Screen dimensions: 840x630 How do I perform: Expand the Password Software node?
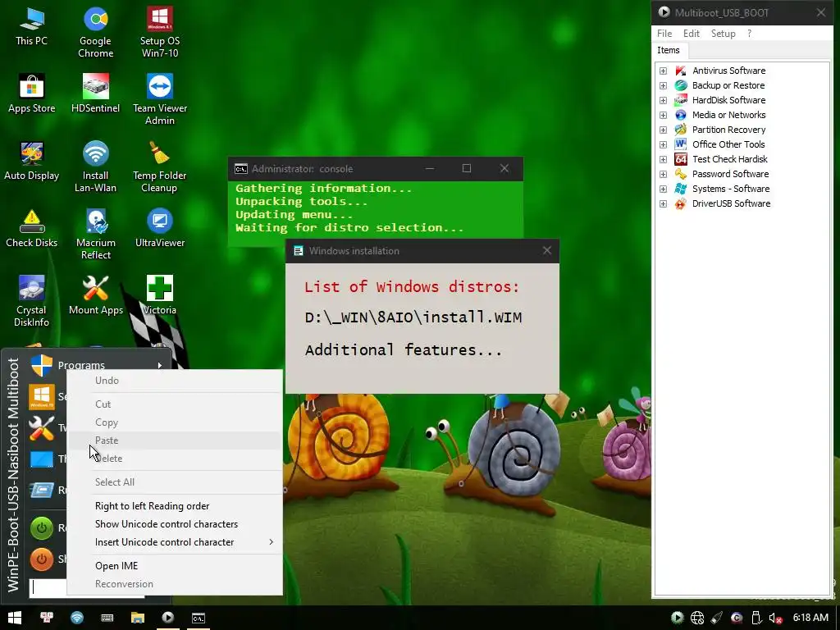click(x=663, y=174)
